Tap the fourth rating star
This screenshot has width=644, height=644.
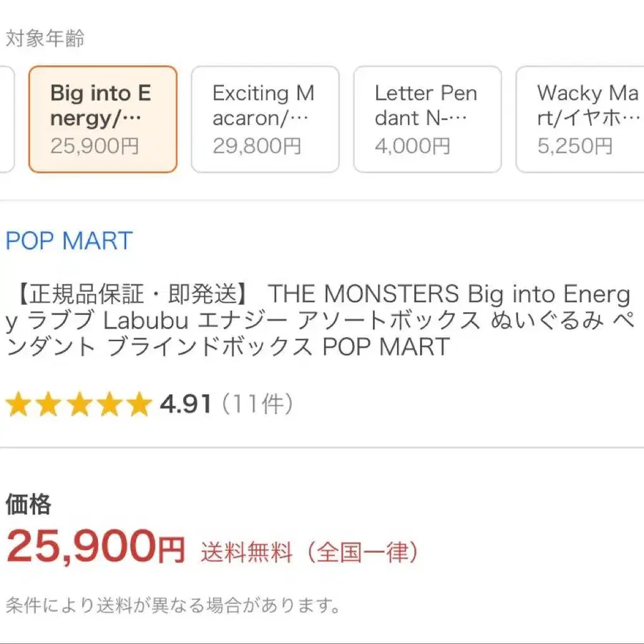tap(109, 405)
